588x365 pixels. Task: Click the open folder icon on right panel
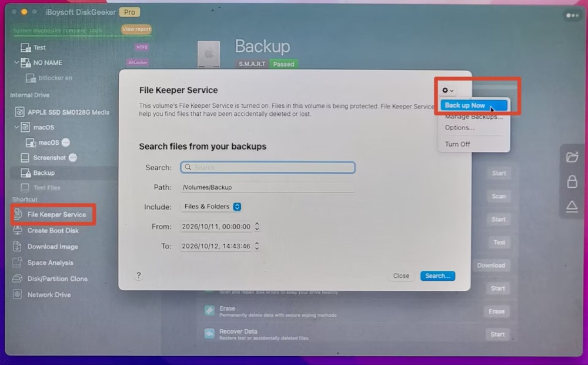coord(572,157)
